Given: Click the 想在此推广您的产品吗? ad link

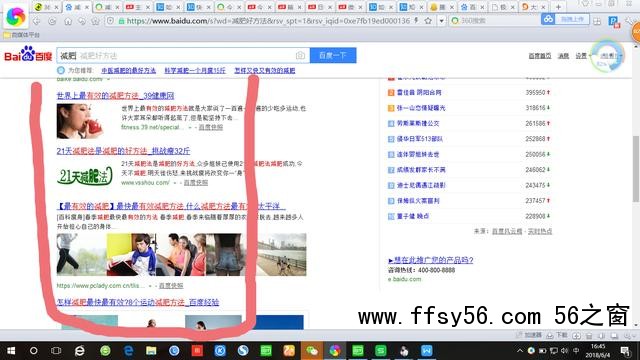Looking at the screenshot, I should click(431, 260).
